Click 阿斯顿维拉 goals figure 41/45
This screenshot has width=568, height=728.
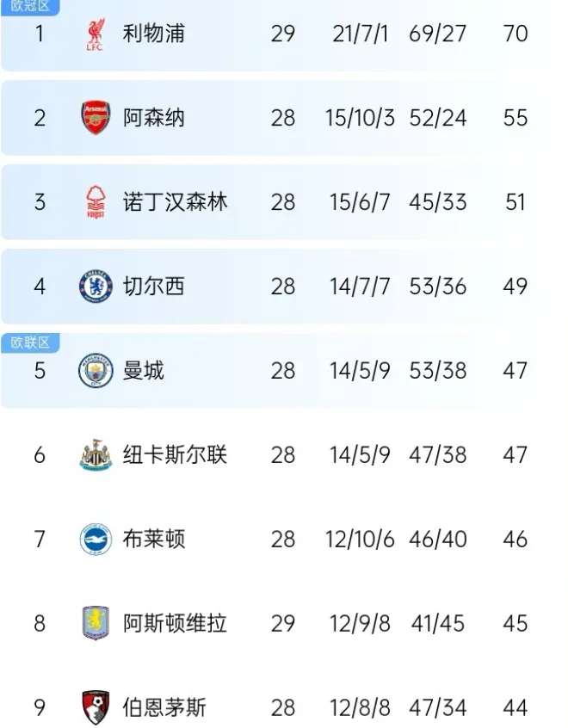(x=437, y=623)
